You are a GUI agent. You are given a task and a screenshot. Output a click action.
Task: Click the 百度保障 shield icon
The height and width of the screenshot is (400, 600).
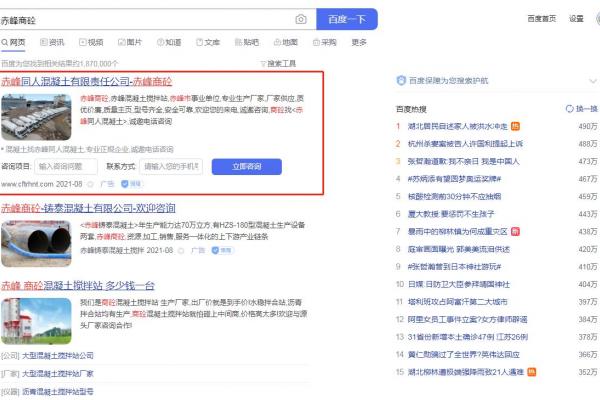coord(401,81)
